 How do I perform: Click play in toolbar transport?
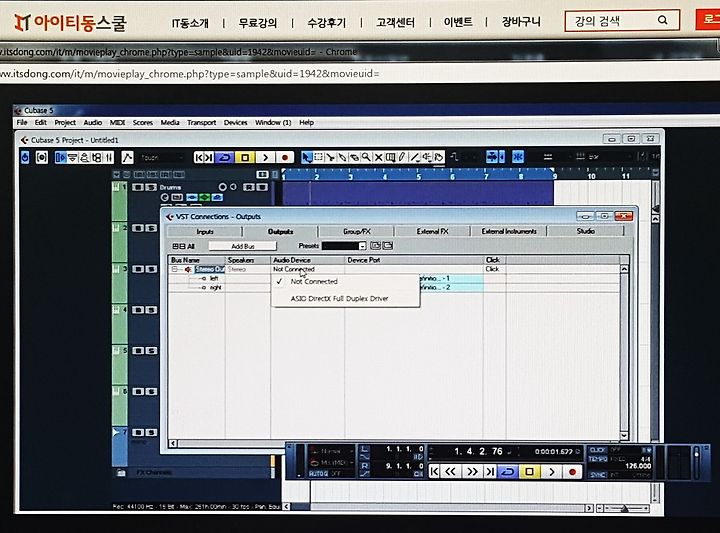pyautogui.click(x=265, y=157)
